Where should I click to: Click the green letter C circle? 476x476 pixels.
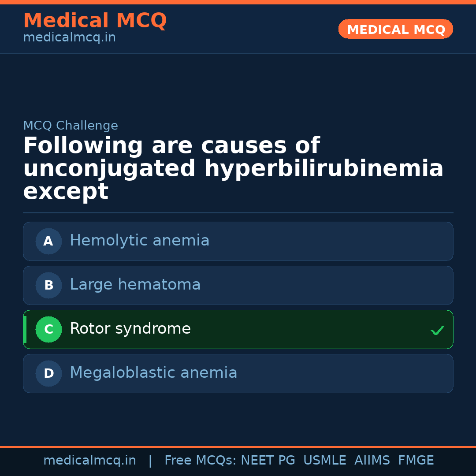click(48, 329)
